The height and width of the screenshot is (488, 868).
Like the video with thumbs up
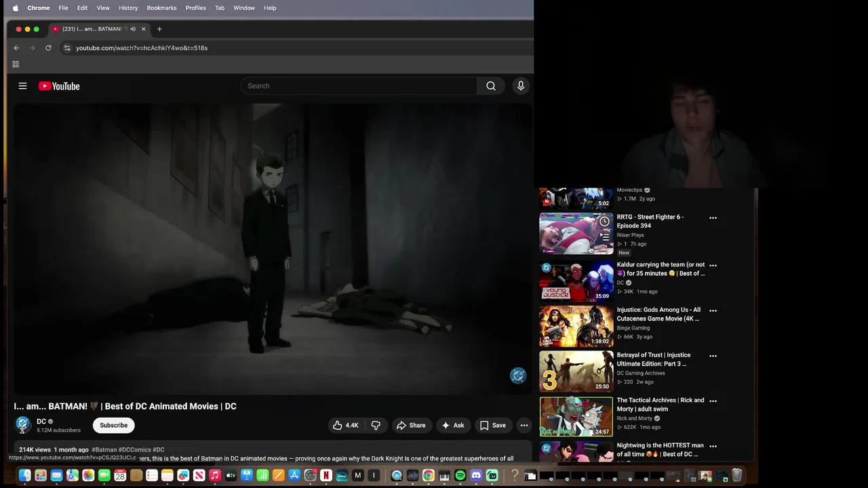[345, 425]
